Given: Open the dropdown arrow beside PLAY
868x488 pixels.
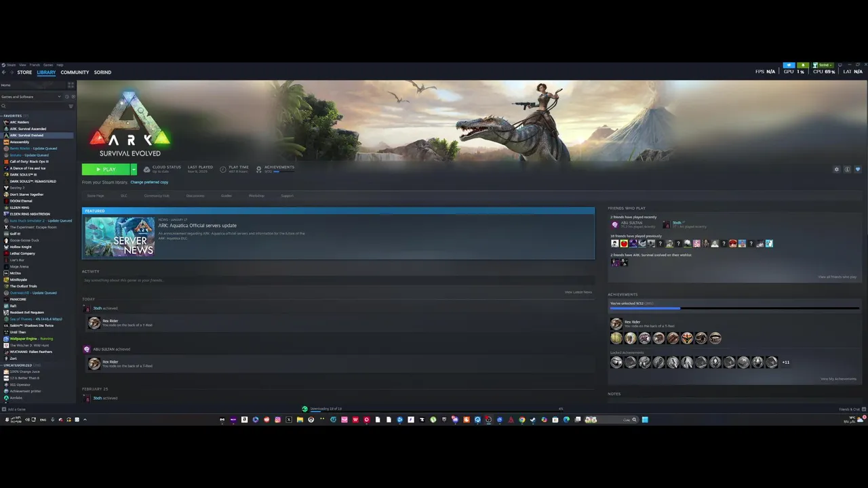Looking at the screenshot, I should point(134,169).
